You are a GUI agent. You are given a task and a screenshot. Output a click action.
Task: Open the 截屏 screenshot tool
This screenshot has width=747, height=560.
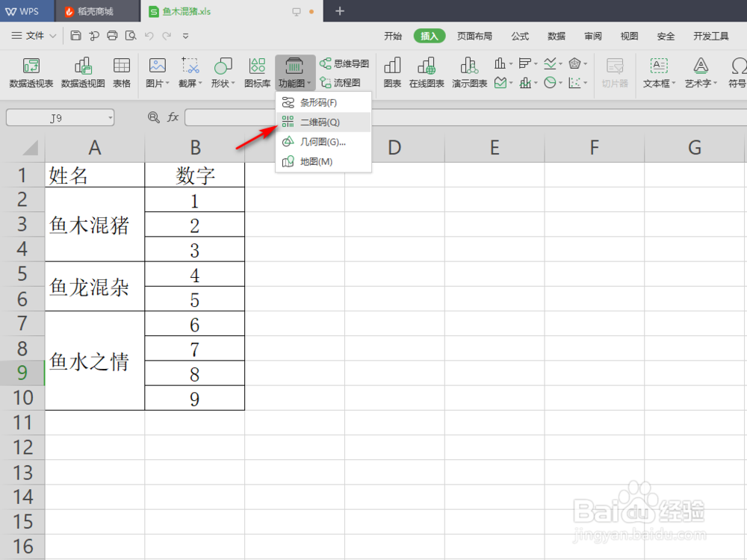190,72
